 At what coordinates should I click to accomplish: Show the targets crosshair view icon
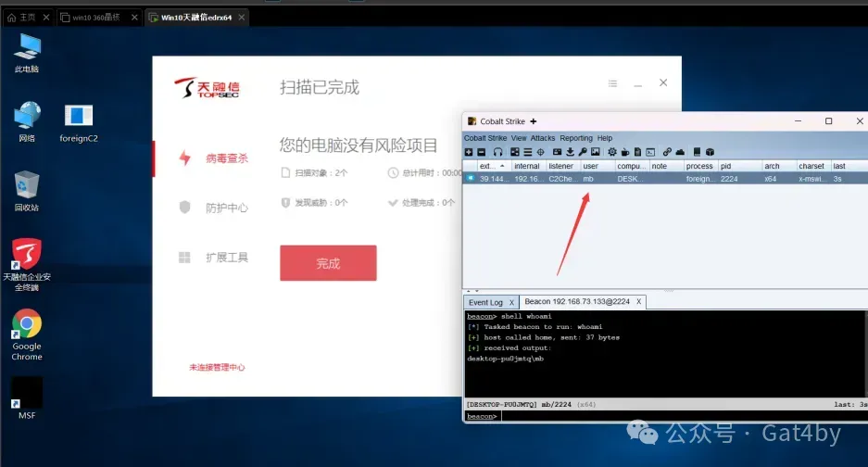tap(540, 152)
